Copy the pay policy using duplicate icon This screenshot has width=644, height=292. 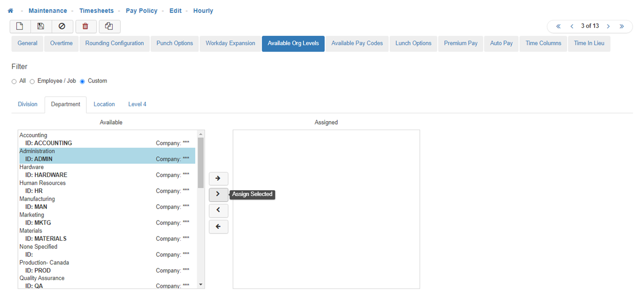[109, 26]
